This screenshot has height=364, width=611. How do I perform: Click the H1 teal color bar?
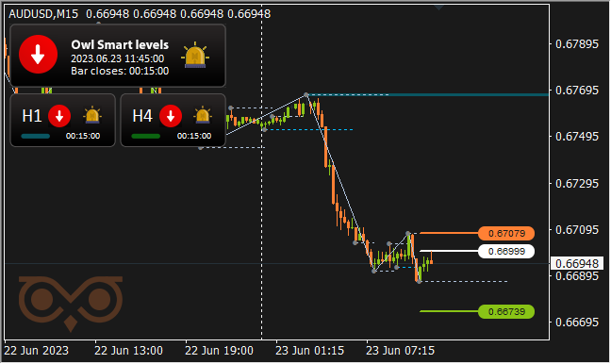point(36,137)
